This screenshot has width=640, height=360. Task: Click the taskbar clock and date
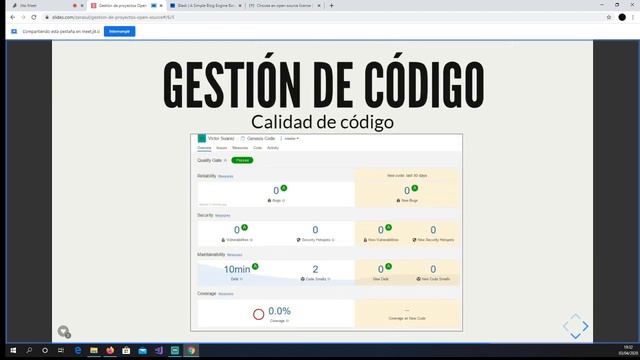pyautogui.click(x=628, y=350)
